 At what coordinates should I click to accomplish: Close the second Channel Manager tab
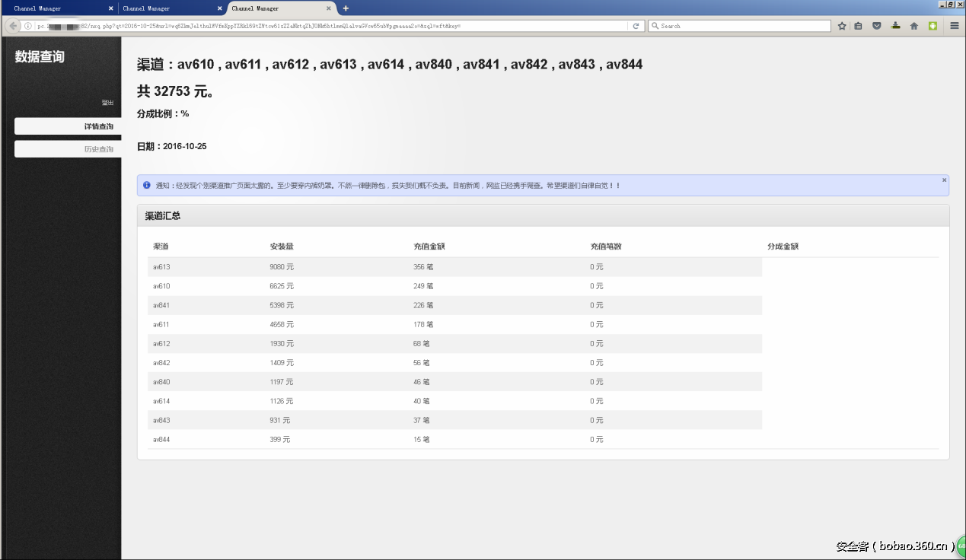[x=220, y=8]
